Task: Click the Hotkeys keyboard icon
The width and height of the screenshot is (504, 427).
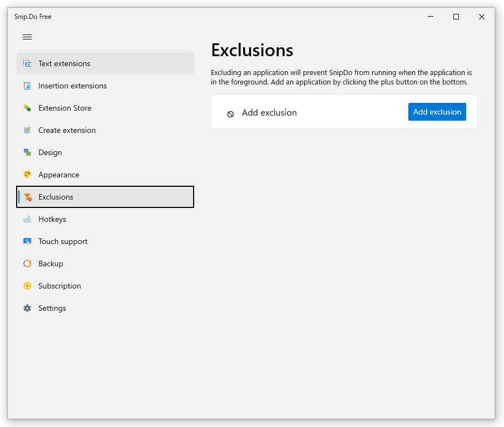Action: [27, 219]
